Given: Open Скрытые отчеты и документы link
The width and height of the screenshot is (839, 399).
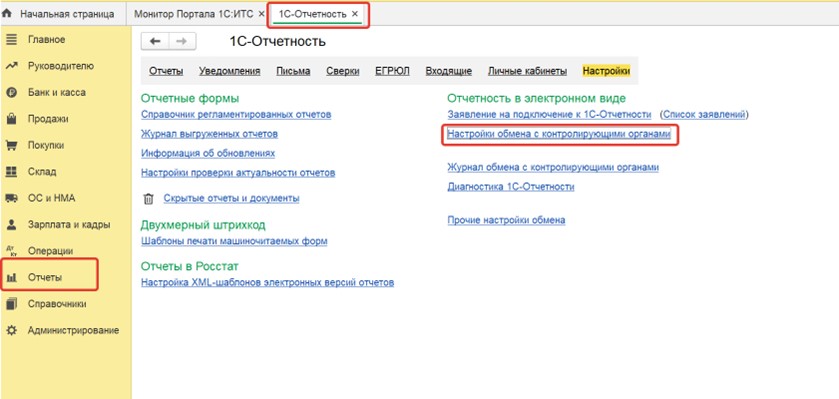Looking at the screenshot, I should coord(231,198).
